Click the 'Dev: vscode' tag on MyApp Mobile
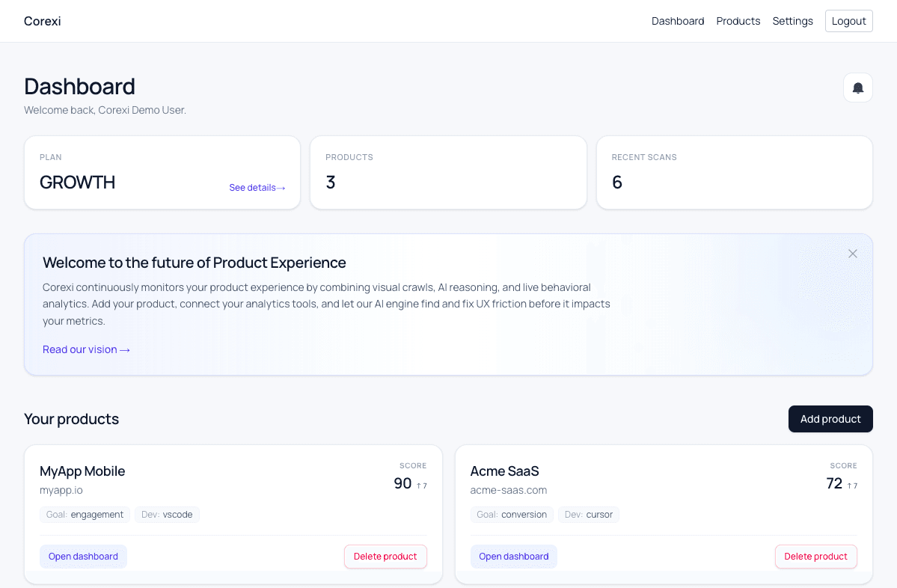Viewport: 897px width, 588px height. [167, 514]
